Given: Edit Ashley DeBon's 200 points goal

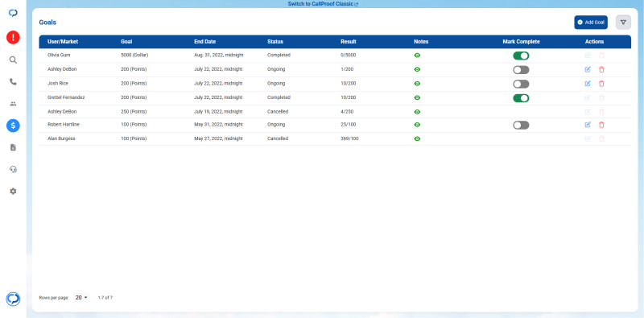Looking at the screenshot, I should click(588, 69).
